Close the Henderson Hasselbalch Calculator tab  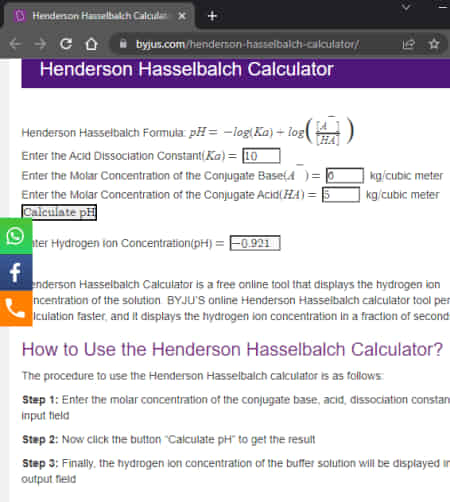pos(182,16)
